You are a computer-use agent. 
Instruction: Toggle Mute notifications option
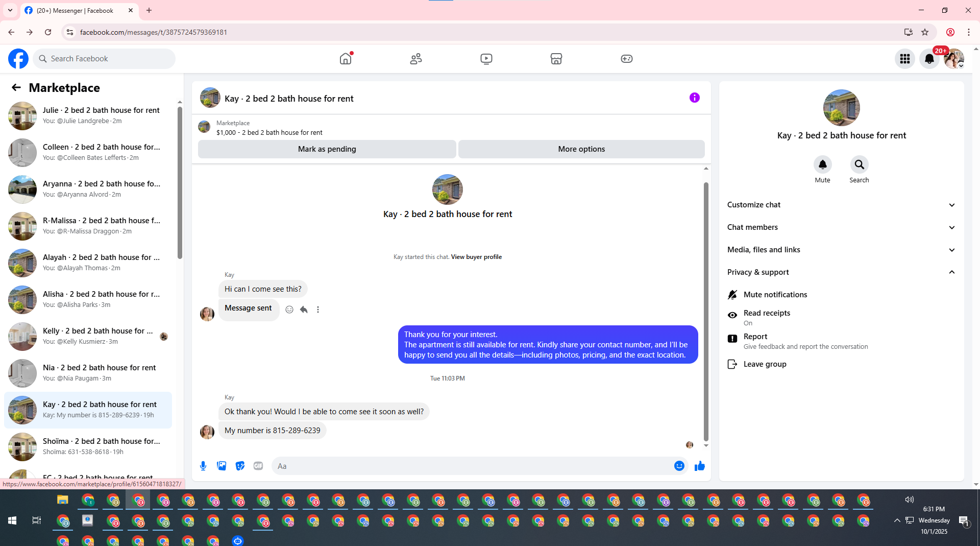(841, 295)
